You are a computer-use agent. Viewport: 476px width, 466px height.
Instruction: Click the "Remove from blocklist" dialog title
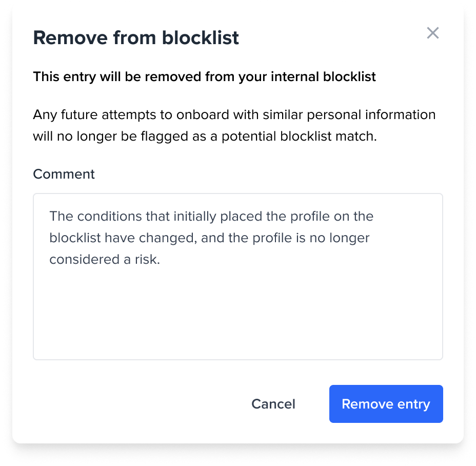click(136, 38)
